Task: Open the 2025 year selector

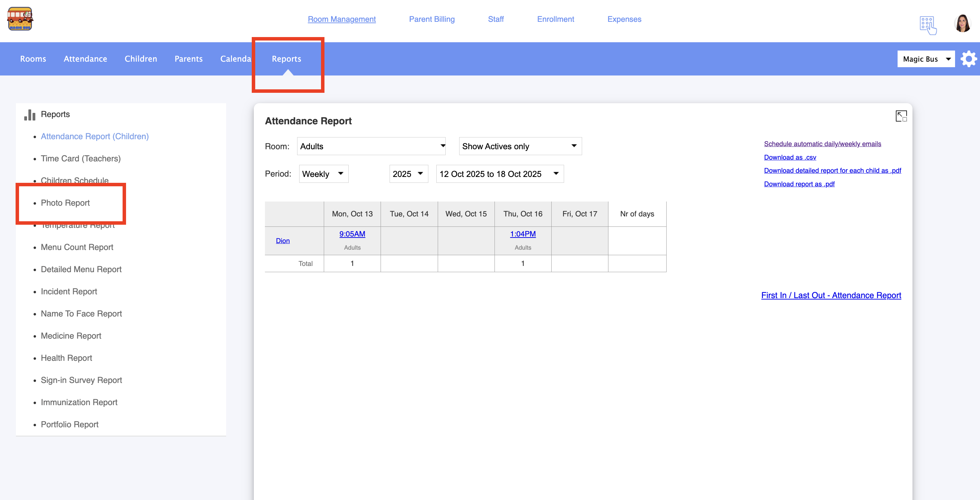Action: point(408,174)
